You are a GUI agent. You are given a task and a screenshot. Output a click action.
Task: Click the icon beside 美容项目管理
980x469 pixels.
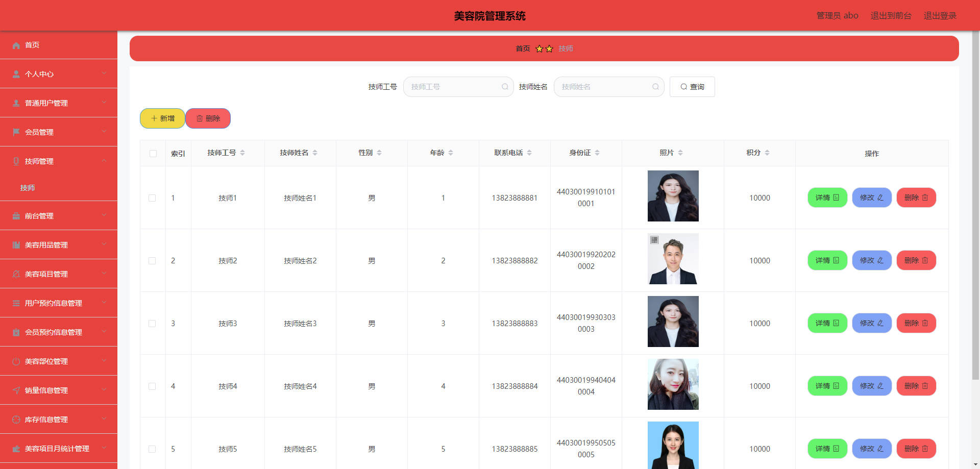[16, 275]
